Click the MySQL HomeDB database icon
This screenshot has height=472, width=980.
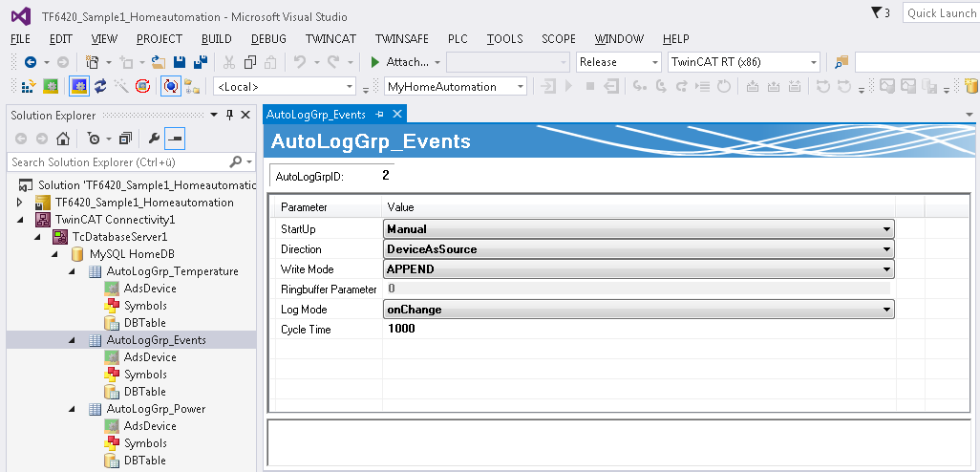pos(77,254)
